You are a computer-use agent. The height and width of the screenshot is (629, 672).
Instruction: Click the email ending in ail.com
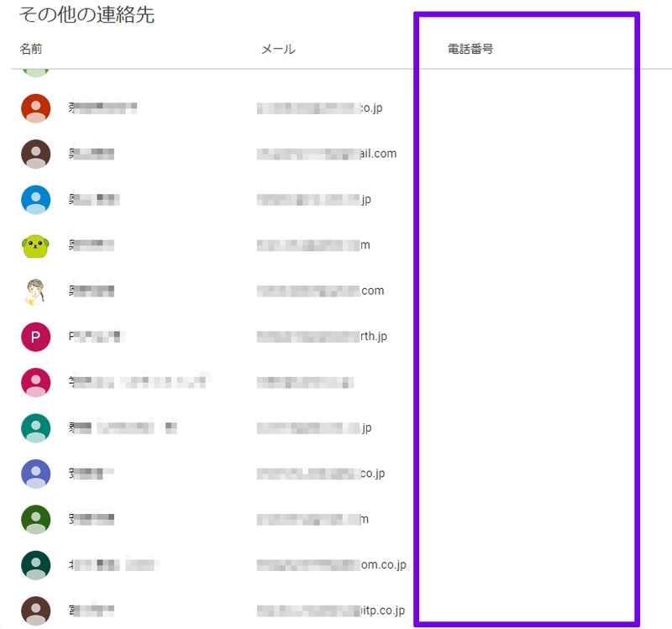(x=327, y=154)
